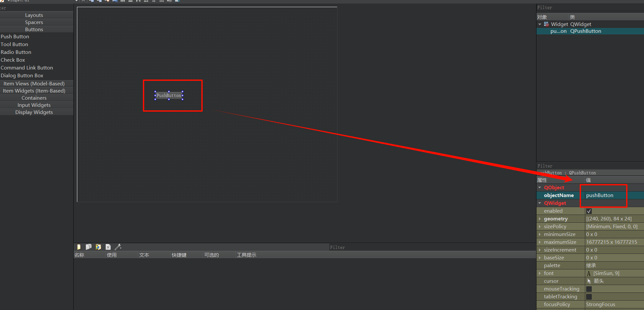Expand the sizePolicy property row
Viewport: 644px width, 310px height.
coord(540,227)
